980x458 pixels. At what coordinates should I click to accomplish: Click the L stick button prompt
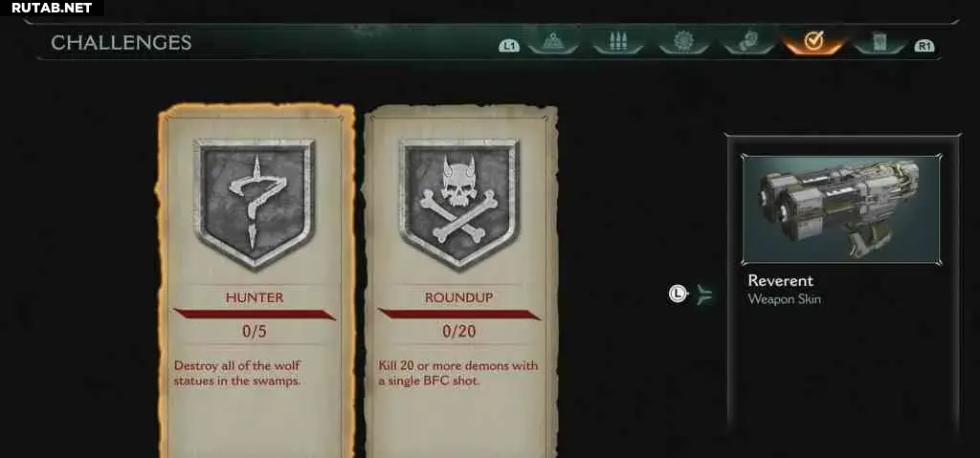coord(678,294)
